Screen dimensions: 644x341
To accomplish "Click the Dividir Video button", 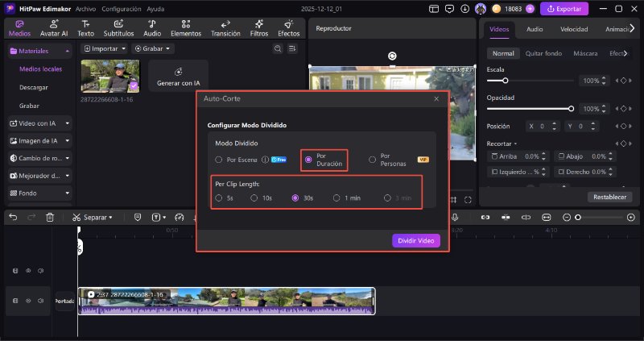I will (415, 241).
